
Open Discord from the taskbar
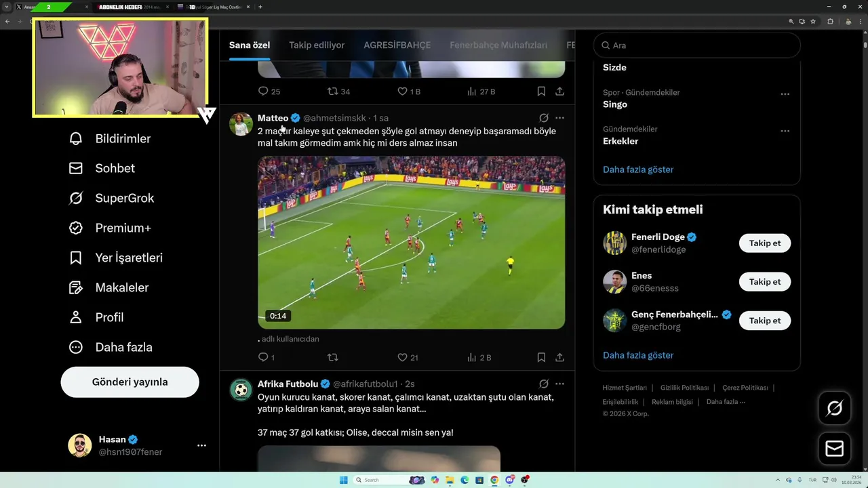(509, 480)
